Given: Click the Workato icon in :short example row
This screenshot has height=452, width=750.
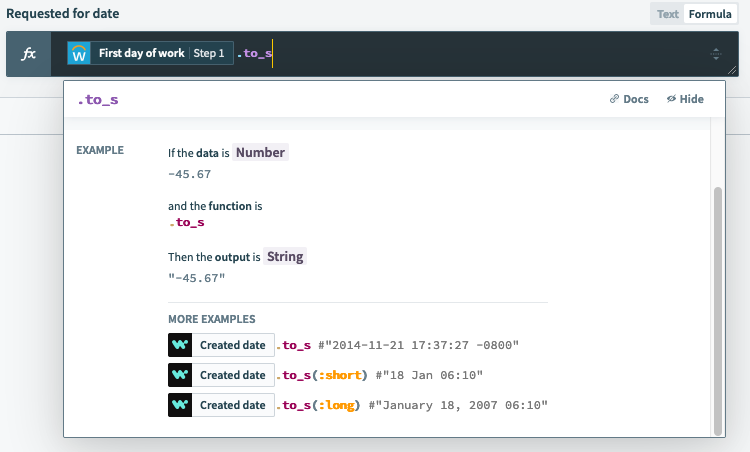Looking at the screenshot, I should 180,375.
